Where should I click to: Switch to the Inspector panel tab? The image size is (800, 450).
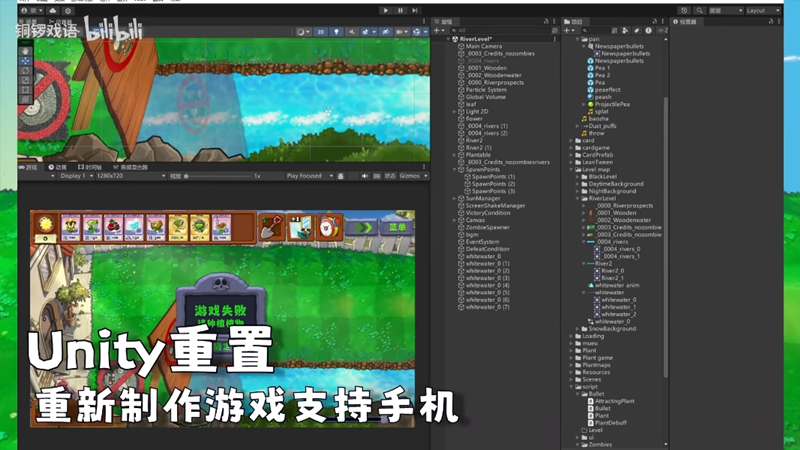pyautogui.click(x=685, y=21)
